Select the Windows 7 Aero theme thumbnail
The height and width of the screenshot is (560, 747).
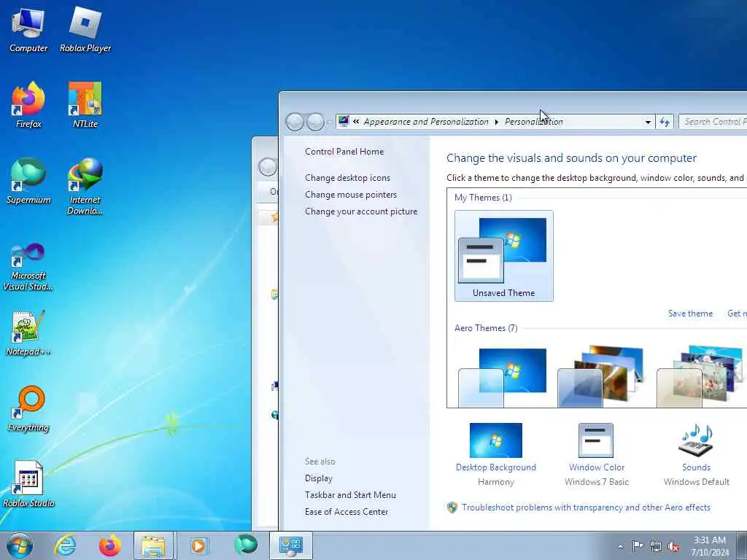[503, 377]
